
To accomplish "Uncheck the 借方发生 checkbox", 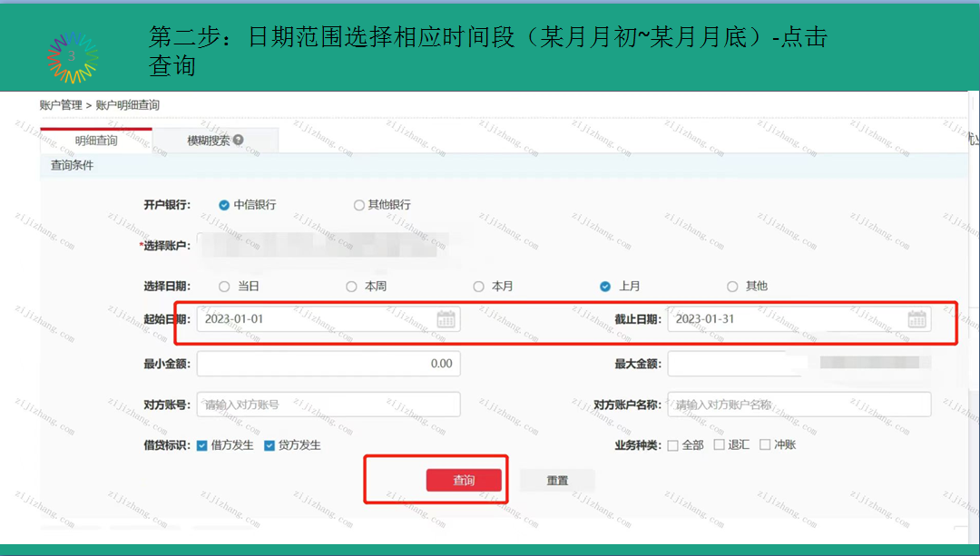I will (x=201, y=445).
